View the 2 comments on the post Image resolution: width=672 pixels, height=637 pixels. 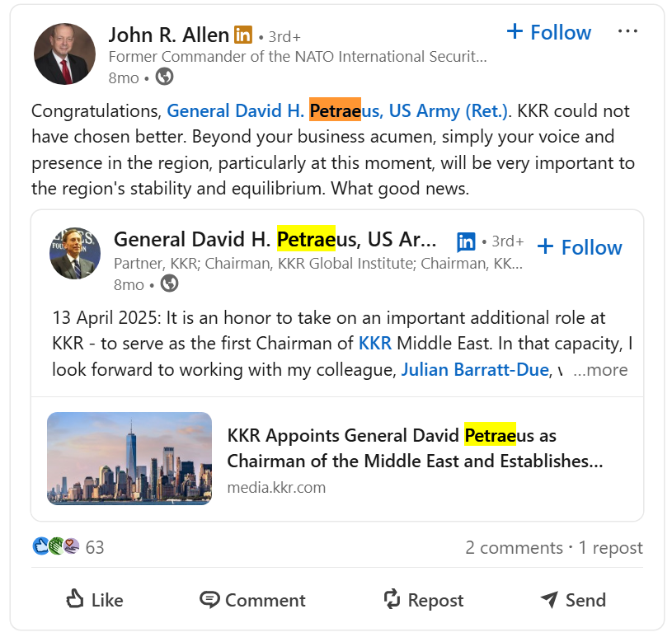click(x=514, y=547)
